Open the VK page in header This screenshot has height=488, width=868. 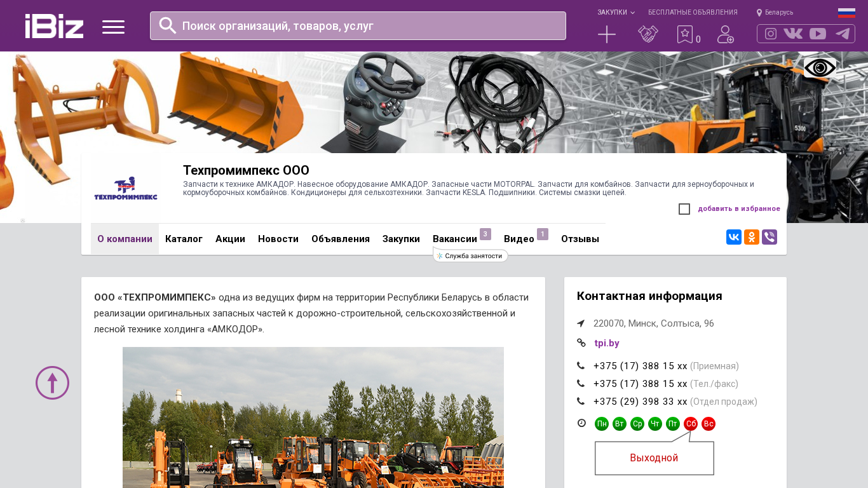[793, 34]
